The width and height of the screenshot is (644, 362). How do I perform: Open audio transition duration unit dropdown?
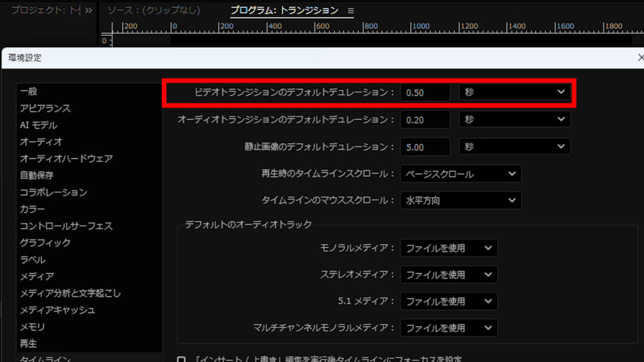point(514,119)
